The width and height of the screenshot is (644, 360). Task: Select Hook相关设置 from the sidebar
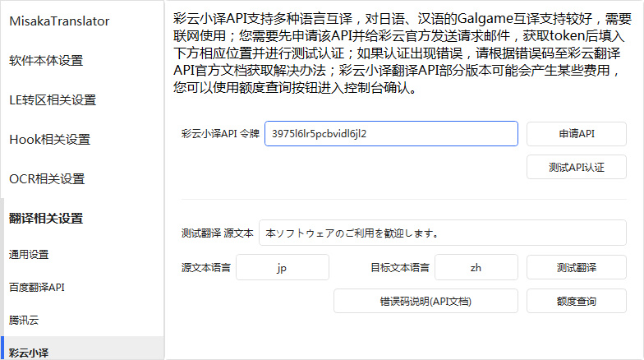pyautogui.click(x=49, y=140)
